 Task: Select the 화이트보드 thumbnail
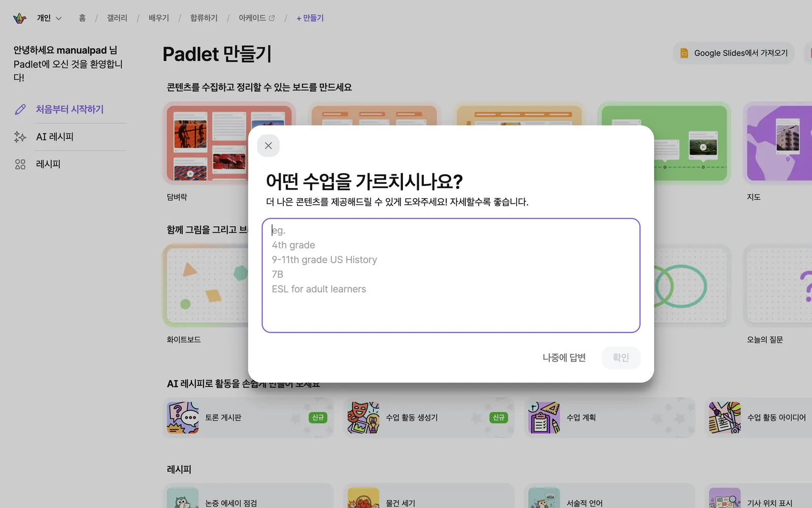click(205, 285)
